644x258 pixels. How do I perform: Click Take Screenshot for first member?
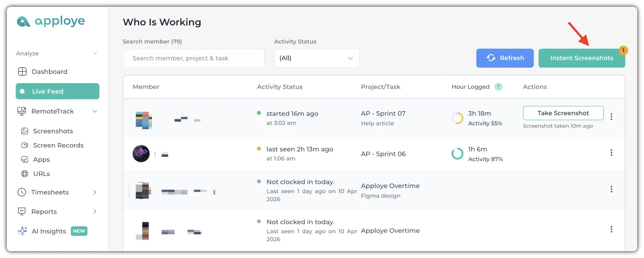pyautogui.click(x=563, y=113)
